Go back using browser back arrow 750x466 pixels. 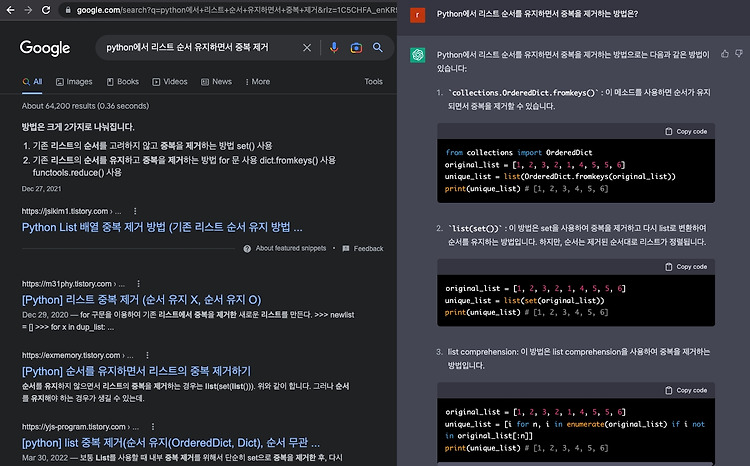[x=10, y=10]
